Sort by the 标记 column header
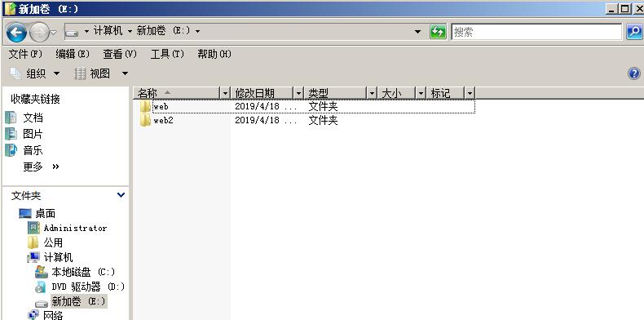 pos(445,93)
